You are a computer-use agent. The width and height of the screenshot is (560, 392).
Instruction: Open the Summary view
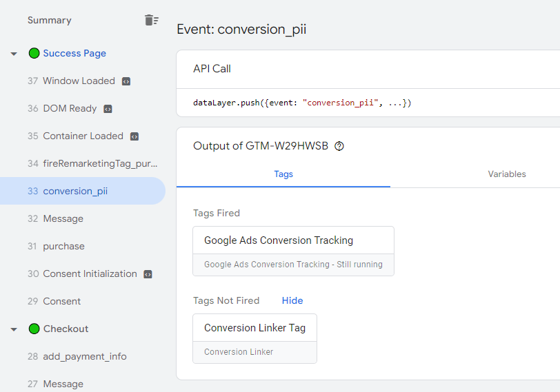[49, 20]
